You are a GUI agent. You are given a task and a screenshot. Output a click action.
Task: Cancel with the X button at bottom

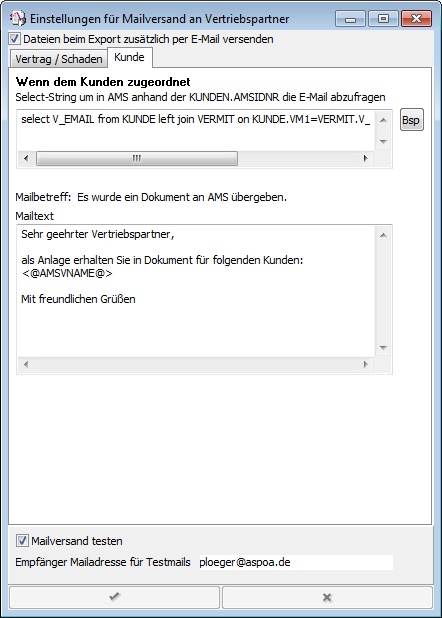[x=327, y=597]
